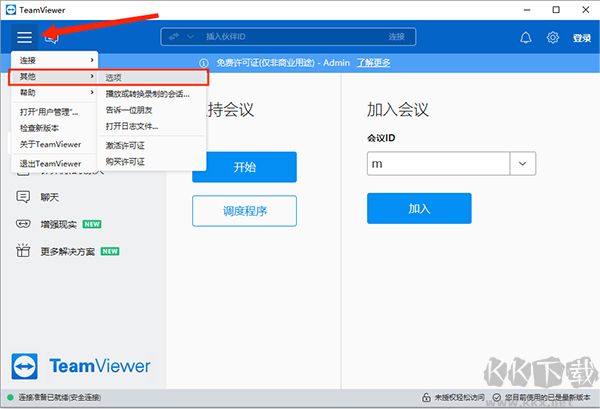Open the 帮助 submenu
The height and width of the screenshot is (409, 600).
pos(54,92)
